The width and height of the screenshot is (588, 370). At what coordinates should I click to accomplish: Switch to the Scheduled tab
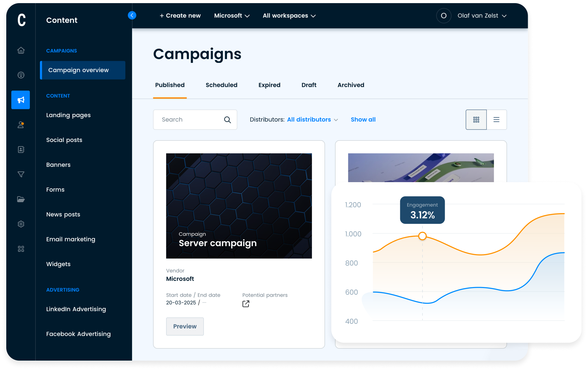tap(221, 85)
